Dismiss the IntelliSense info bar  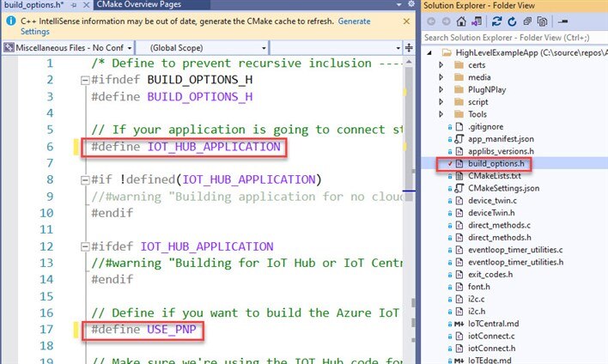click(408, 21)
